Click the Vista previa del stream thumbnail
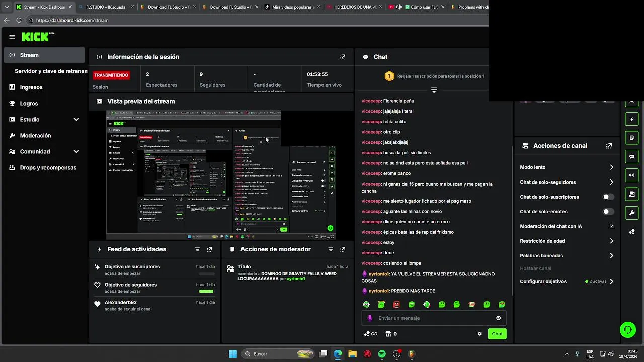Screen dimensions: 644x362 point(221,175)
